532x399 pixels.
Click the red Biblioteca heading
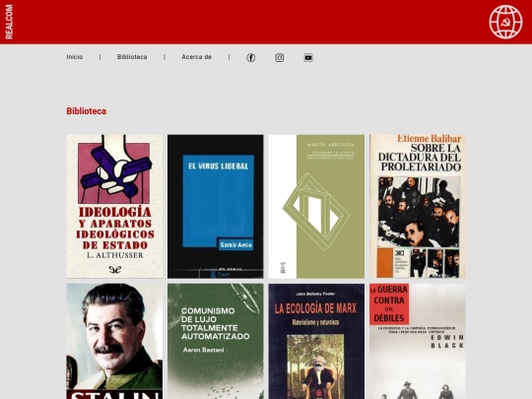click(x=86, y=111)
